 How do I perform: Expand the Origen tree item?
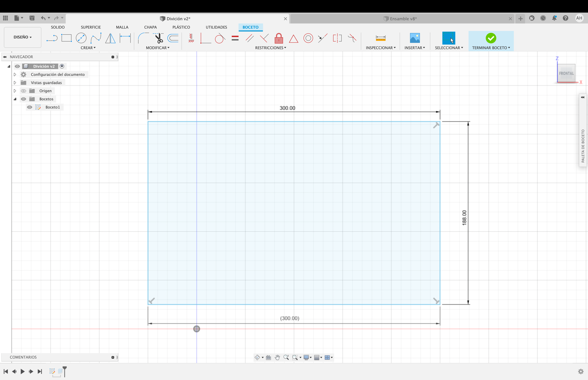pos(15,90)
